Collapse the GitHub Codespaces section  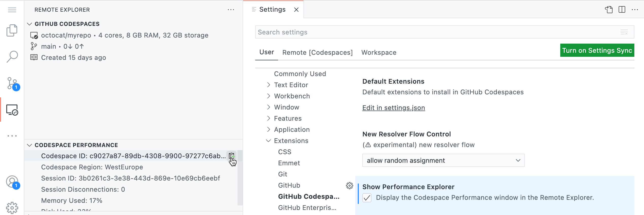(29, 24)
